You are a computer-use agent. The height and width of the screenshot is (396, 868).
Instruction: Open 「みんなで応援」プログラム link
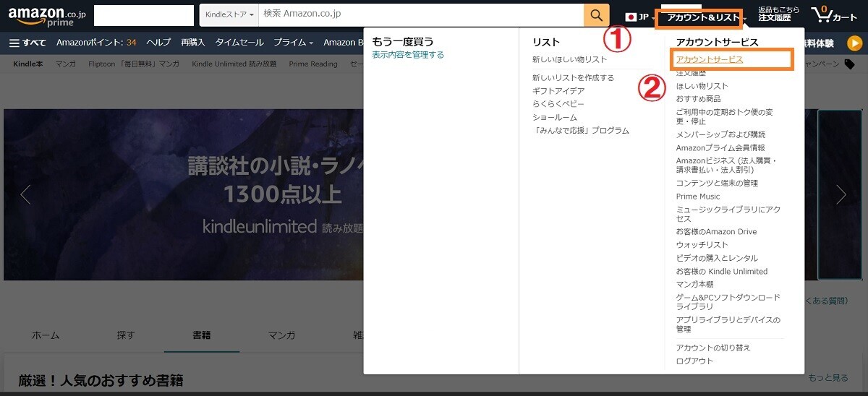point(581,131)
